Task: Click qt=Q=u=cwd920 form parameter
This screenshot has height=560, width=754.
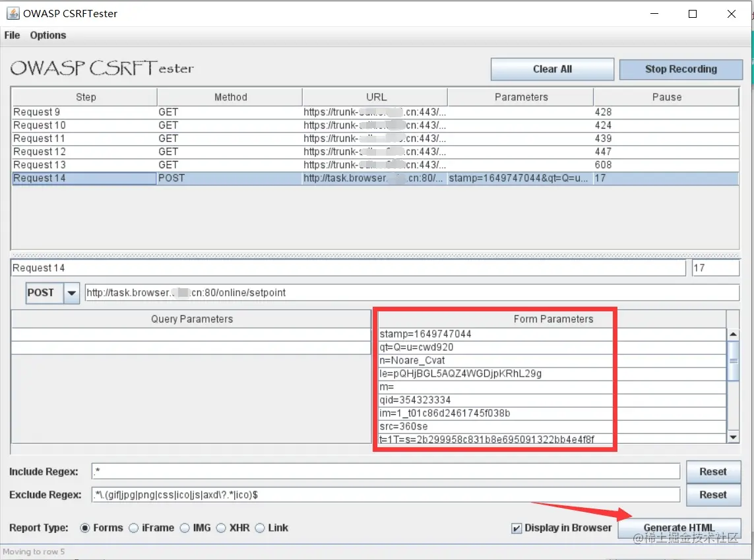Action: tap(552, 347)
